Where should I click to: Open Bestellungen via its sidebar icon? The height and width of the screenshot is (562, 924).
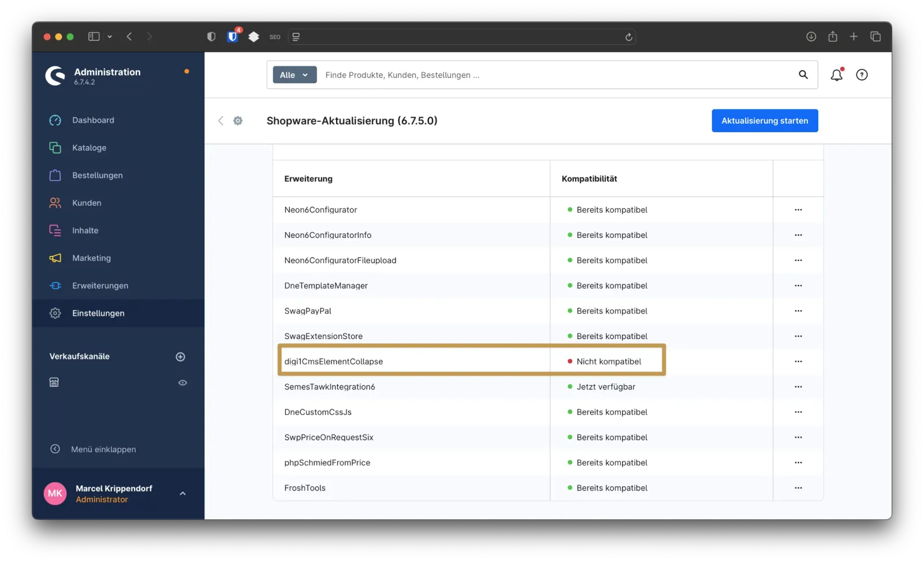click(x=55, y=175)
